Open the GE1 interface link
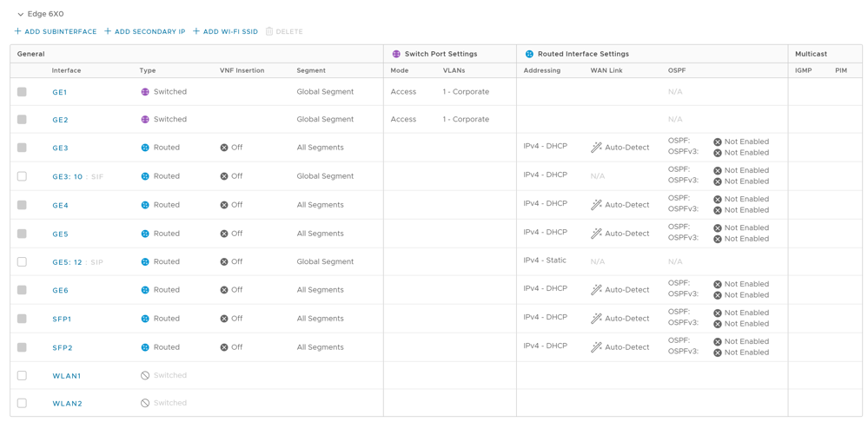 [x=59, y=92]
